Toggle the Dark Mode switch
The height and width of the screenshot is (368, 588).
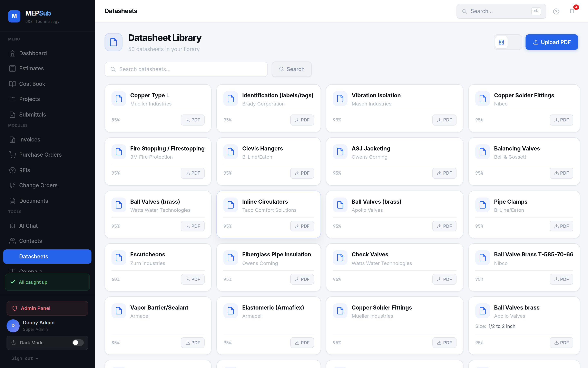coord(78,343)
